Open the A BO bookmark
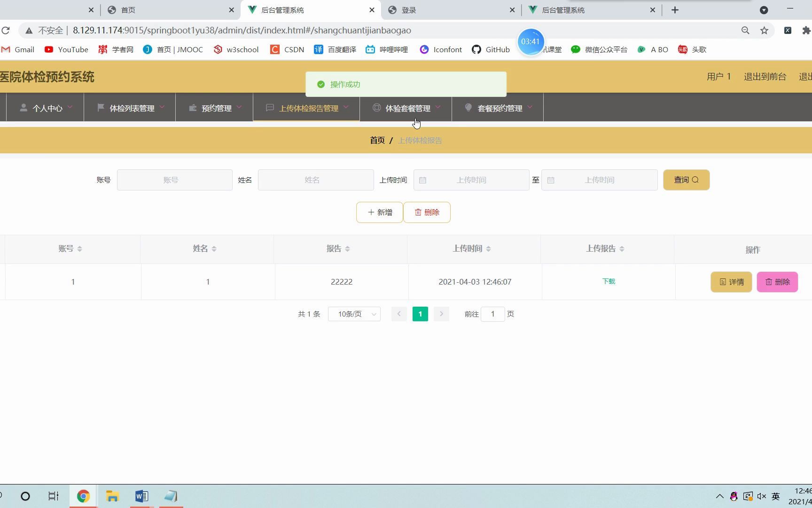Screen dimensions: 812x508 coord(653,49)
